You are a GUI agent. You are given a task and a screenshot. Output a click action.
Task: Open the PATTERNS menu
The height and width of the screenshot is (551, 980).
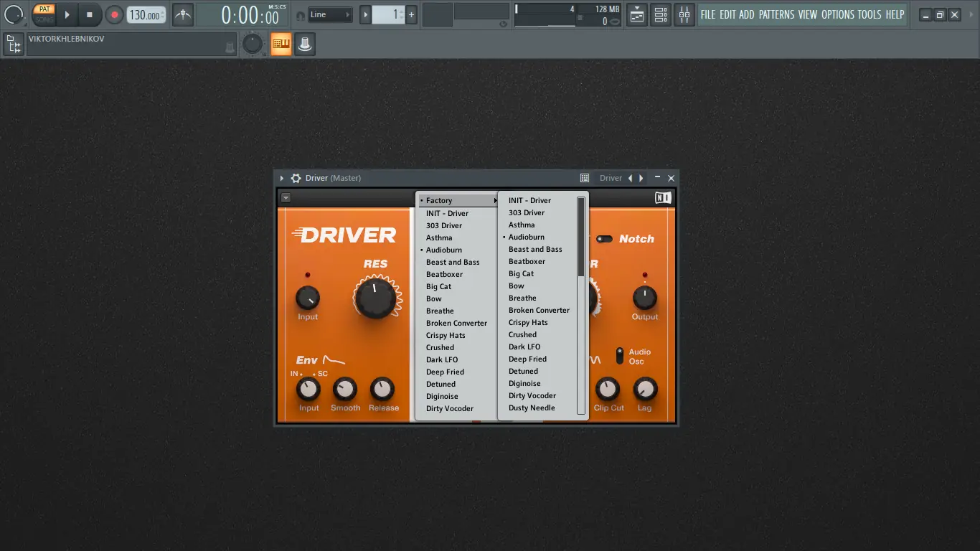[776, 14]
